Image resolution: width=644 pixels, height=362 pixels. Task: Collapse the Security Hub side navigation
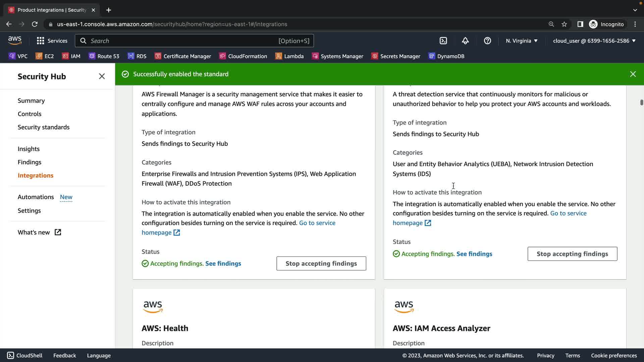click(102, 76)
